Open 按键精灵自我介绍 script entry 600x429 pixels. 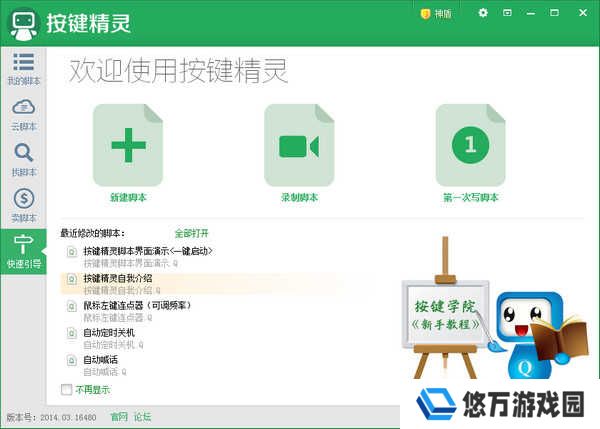(117, 278)
